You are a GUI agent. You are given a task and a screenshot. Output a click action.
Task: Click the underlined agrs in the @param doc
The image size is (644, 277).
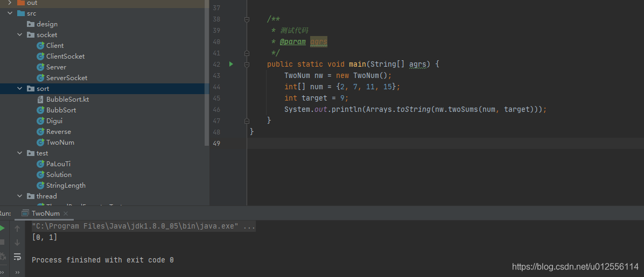pos(319,42)
